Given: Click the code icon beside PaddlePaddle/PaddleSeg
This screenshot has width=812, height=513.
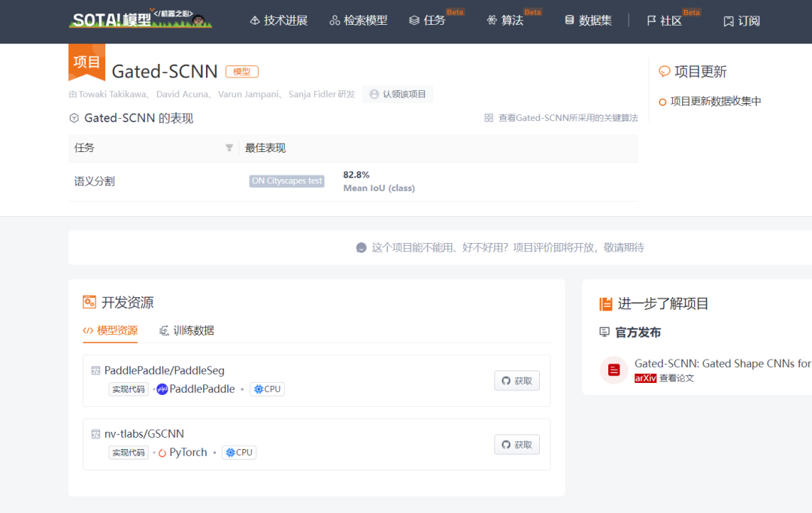Looking at the screenshot, I should coord(95,371).
